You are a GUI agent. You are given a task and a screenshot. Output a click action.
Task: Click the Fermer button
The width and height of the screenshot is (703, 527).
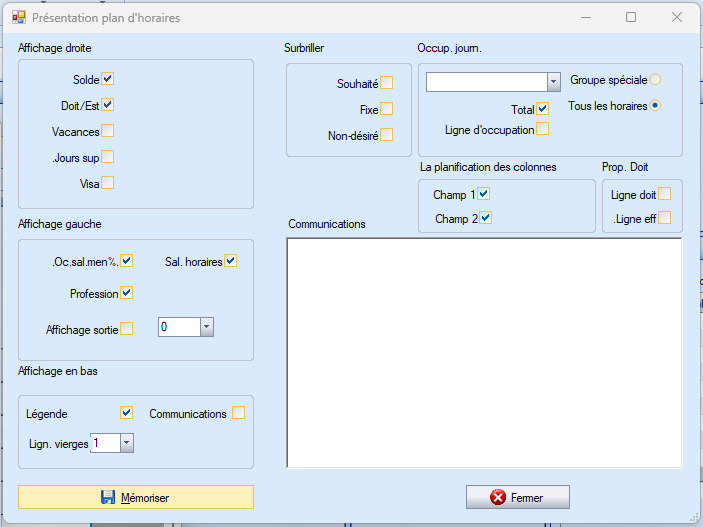pos(517,497)
